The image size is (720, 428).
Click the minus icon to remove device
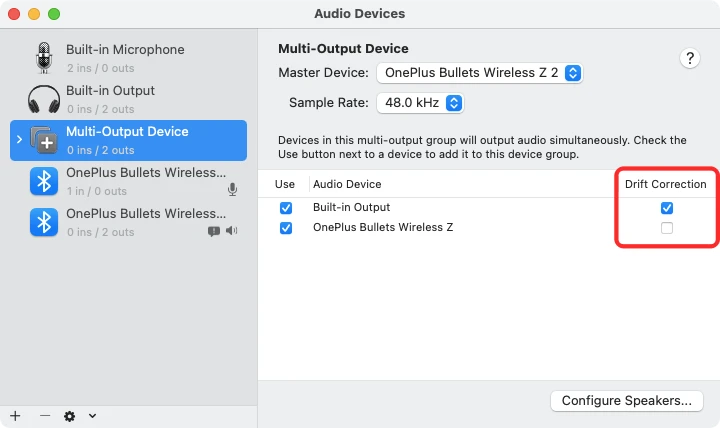44,416
